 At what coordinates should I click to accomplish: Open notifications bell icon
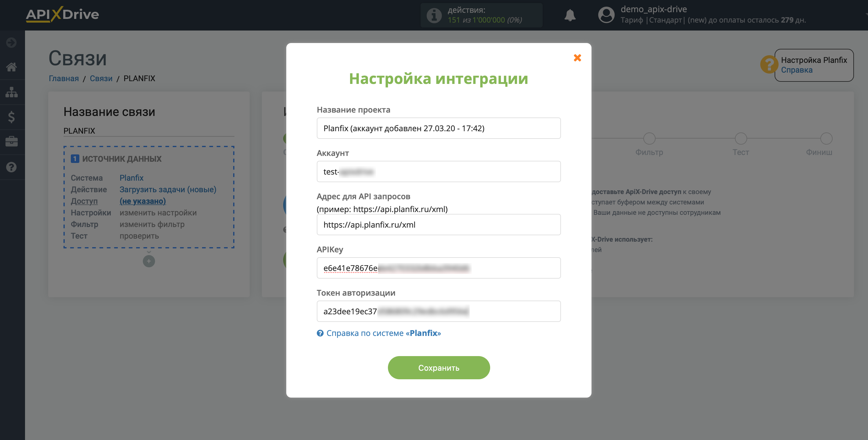click(570, 15)
